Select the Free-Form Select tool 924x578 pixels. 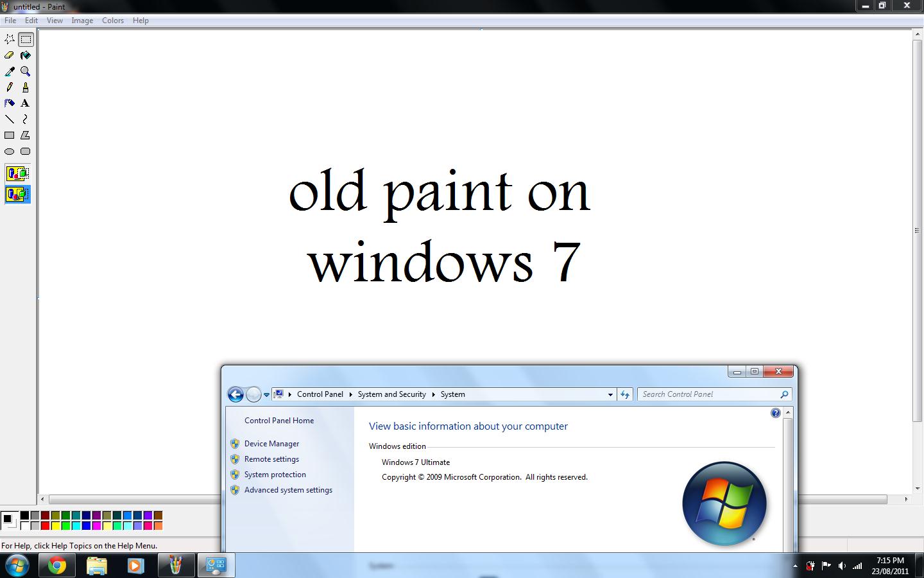pyautogui.click(x=10, y=39)
